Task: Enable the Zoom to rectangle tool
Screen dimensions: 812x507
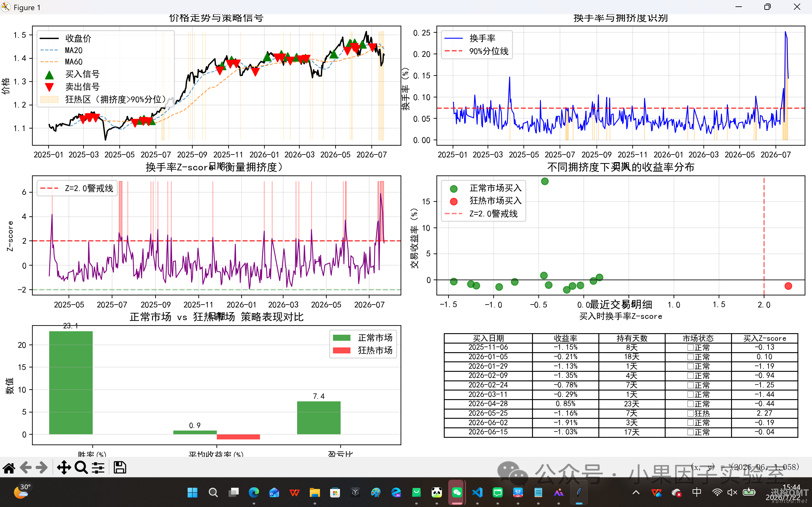Action: [81, 467]
